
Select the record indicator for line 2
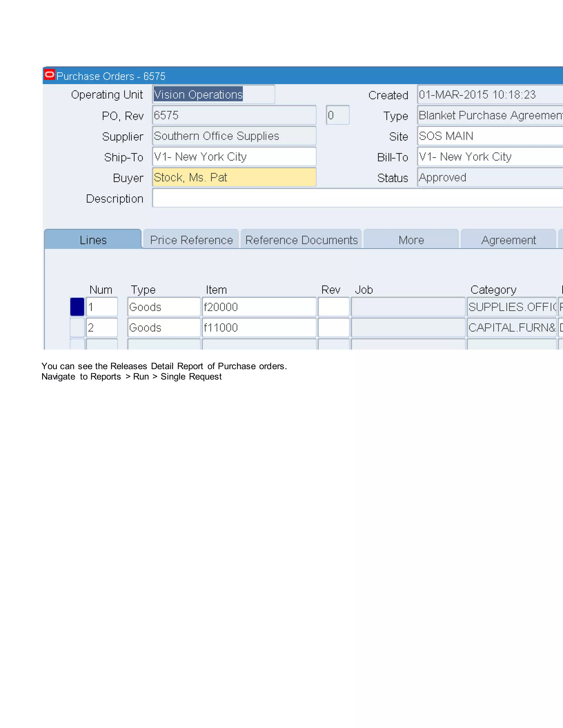[77, 327]
